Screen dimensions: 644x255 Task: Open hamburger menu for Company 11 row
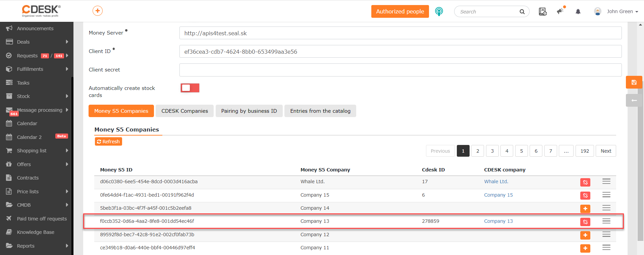[606, 247]
